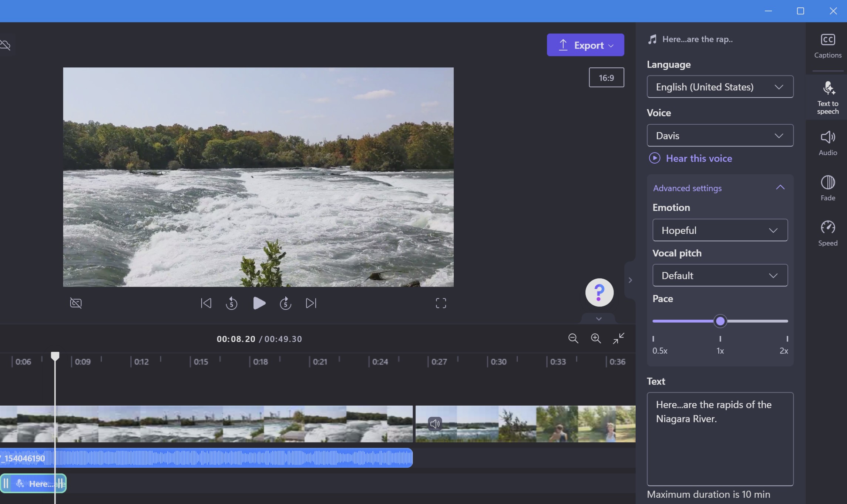
Task: Drag the Pace slider to 1x
Action: tap(720, 321)
